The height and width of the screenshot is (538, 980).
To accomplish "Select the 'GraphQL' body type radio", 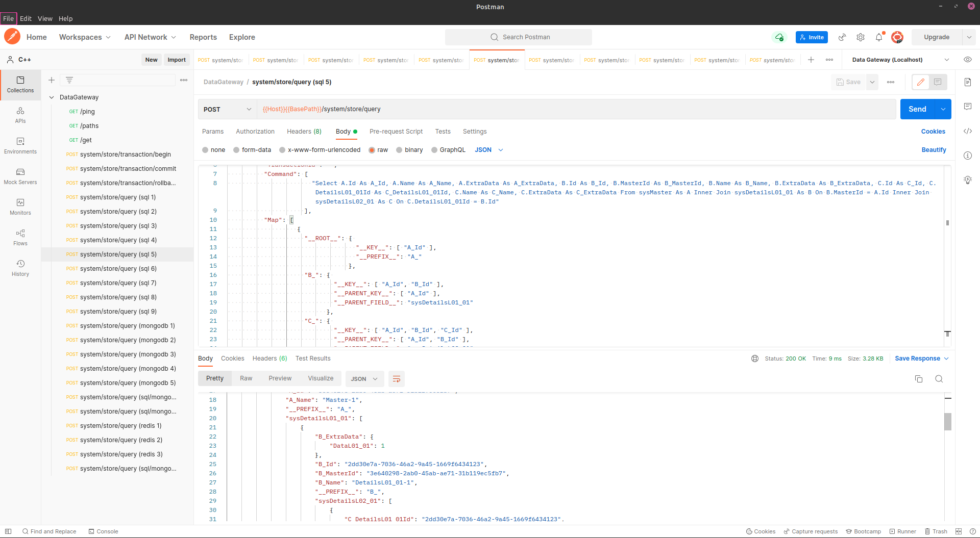I will [x=434, y=150].
